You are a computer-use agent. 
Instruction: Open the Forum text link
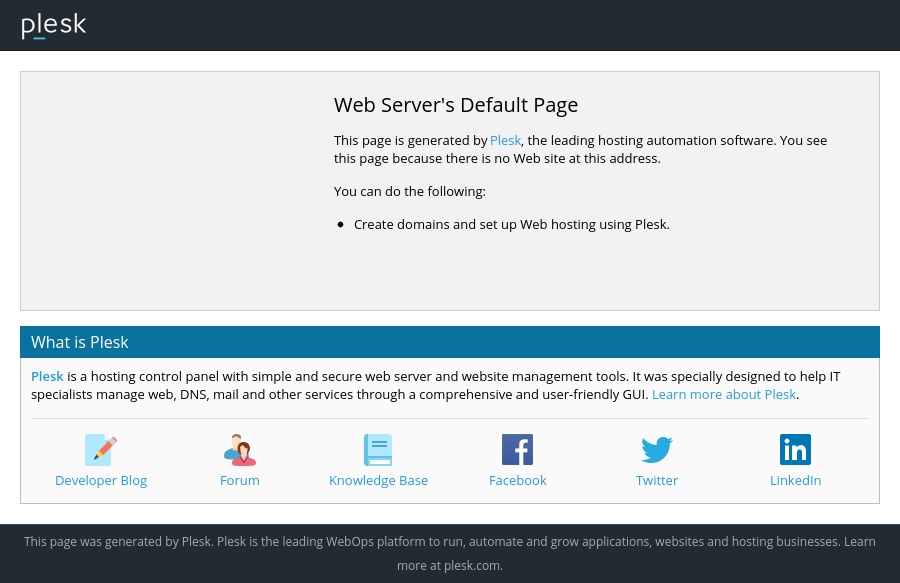pyautogui.click(x=240, y=481)
